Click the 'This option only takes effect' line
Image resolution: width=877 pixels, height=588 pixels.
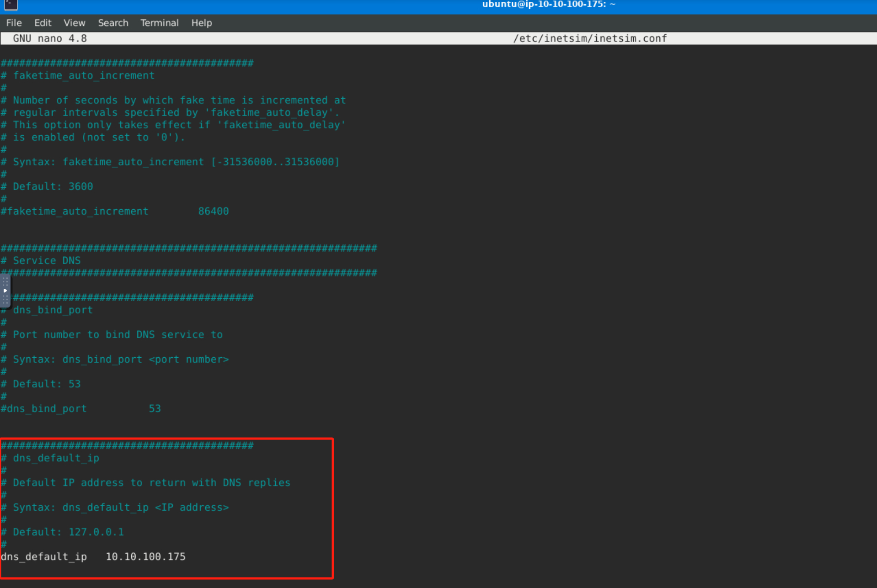(x=173, y=125)
